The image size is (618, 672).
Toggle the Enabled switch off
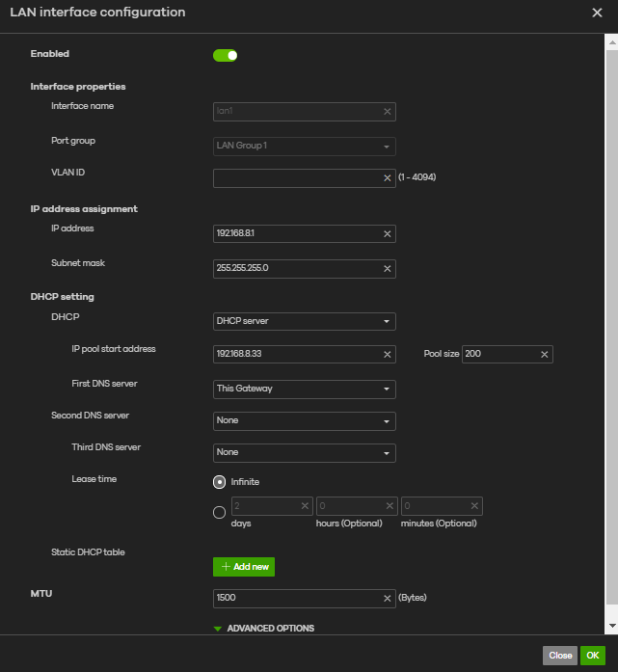pos(226,55)
